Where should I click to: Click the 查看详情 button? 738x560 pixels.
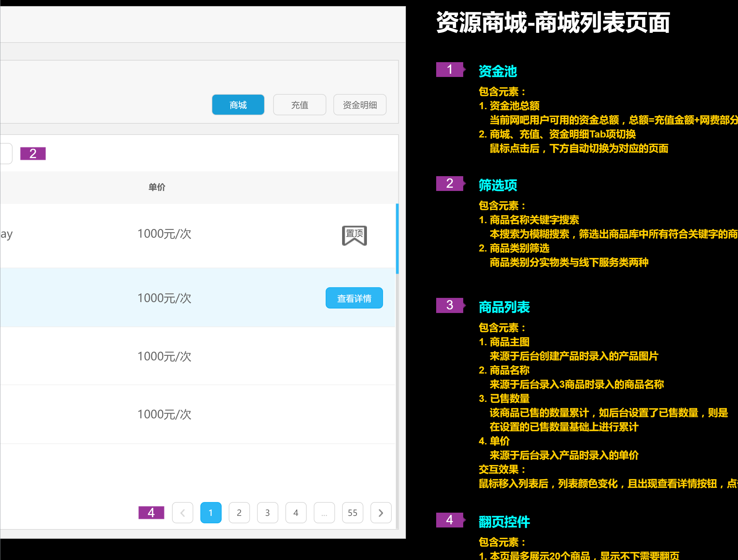pyautogui.click(x=354, y=298)
